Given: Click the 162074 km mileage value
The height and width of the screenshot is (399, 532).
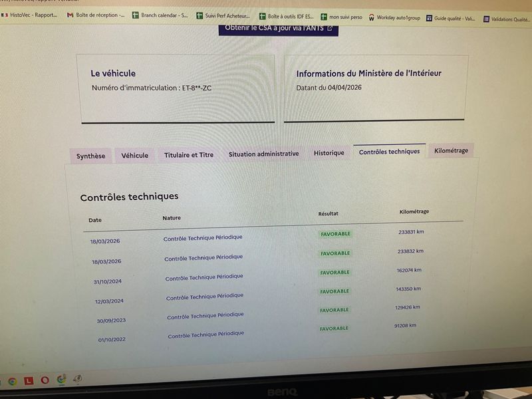Looking at the screenshot, I should point(409,270).
